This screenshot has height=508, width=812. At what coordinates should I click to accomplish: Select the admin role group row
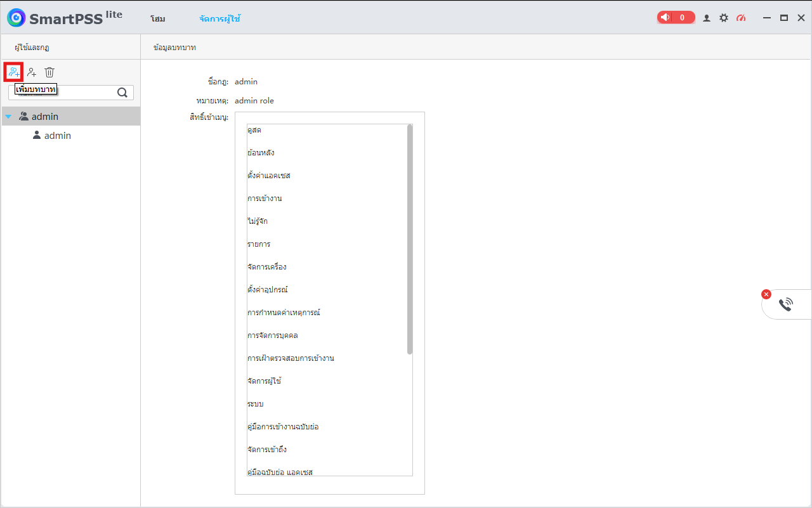[x=71, y=116]
